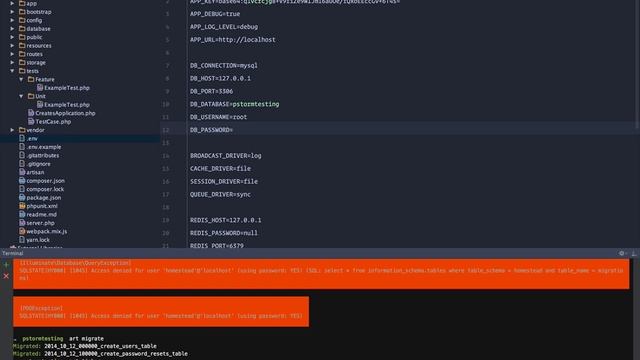
Task: Click the readme.md file icon
Action: pyautogui.click(x=22, y=214)
